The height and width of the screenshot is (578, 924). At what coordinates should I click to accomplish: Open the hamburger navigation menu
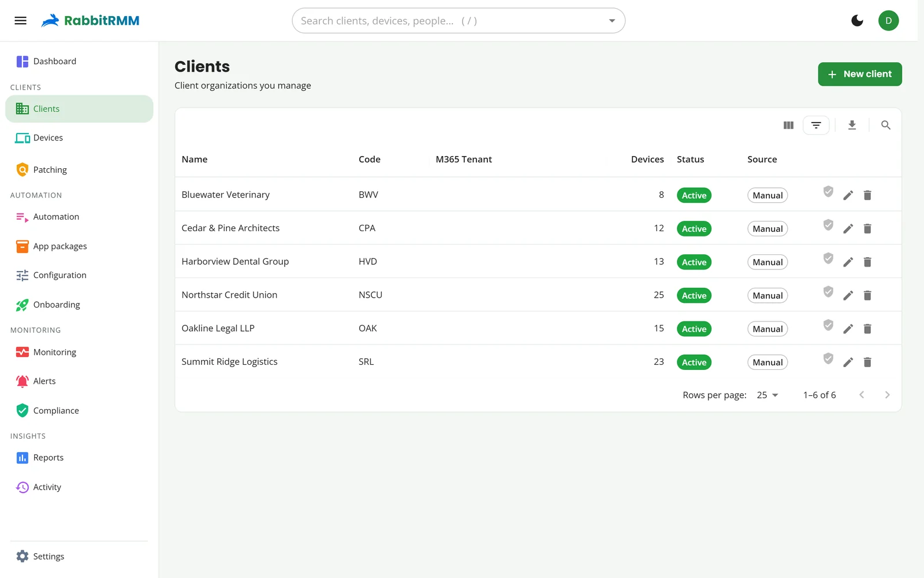point(21,21)
